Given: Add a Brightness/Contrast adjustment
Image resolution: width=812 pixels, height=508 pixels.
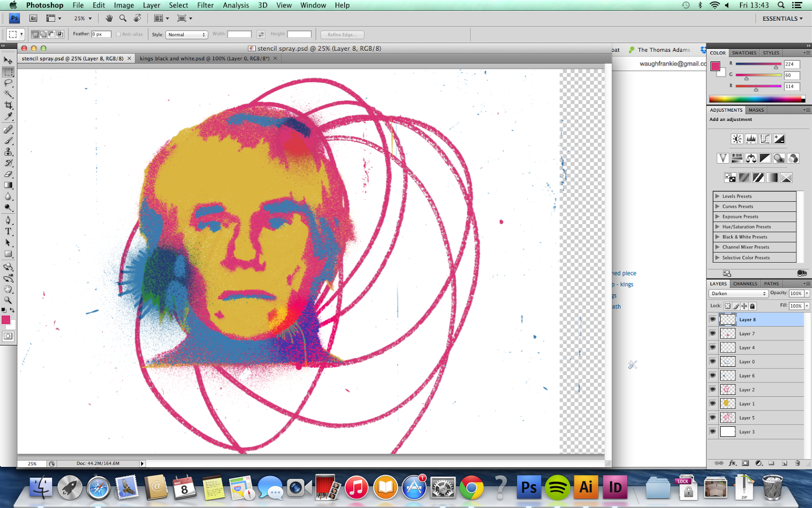Looking at the screenshot, I should (737, 139).
